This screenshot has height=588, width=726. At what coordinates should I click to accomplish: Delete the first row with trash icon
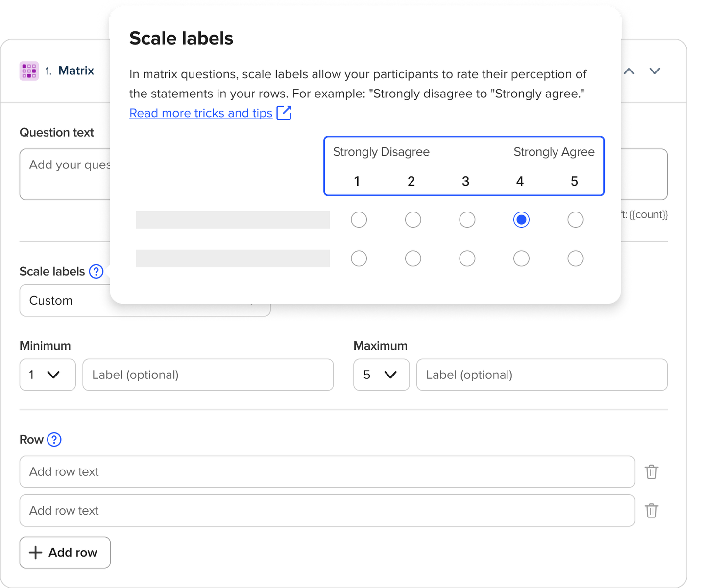pos(651,472)
